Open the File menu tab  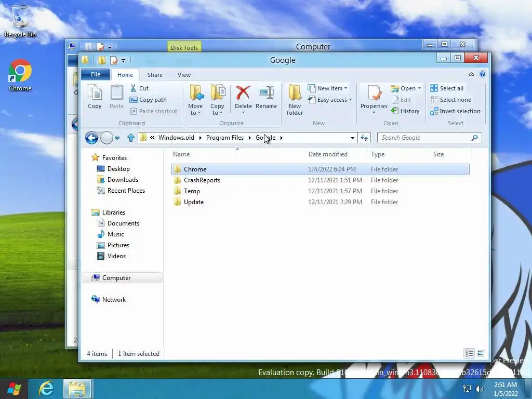(x=96, y=74)
